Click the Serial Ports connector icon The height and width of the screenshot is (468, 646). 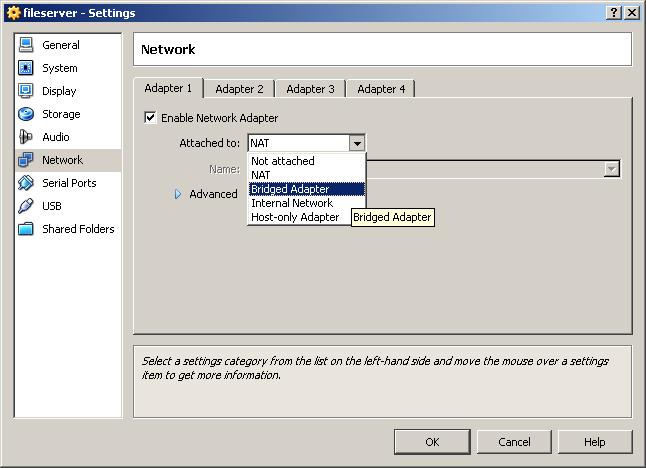(26, 183)
